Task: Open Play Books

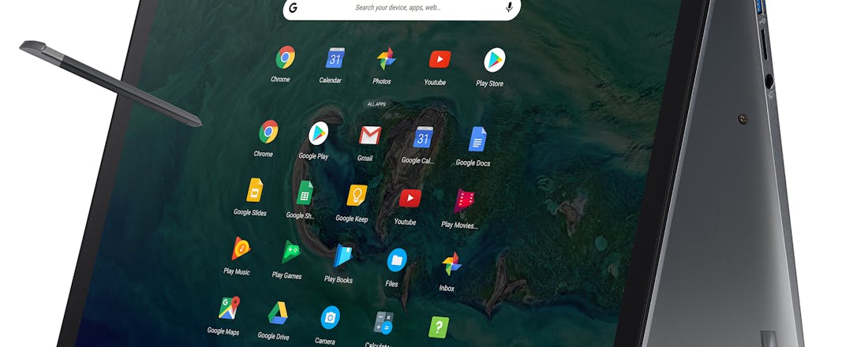Action: (342, 256)
